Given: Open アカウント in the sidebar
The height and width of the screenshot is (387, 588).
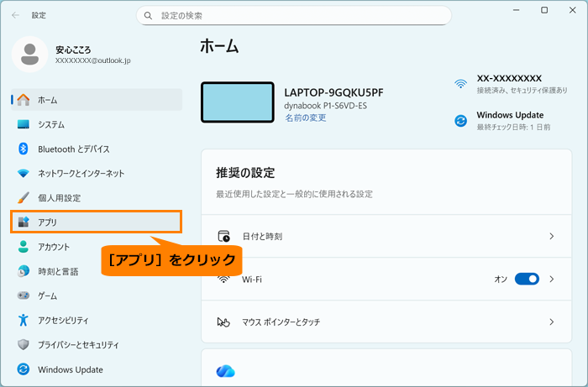Looking at the screenshot, I should pyautogui.click(x=54, y=247).
